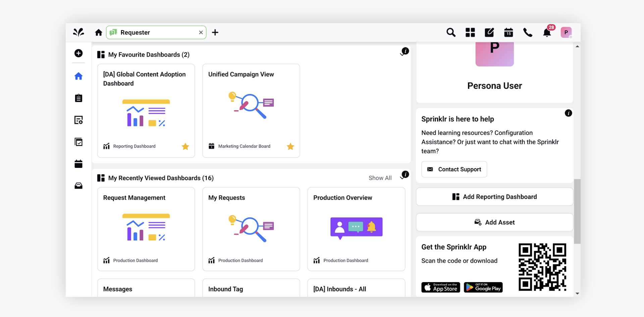This screenshot has height=317, width=644.
Task: Click the My Favourite Dashboards (2) heading
Action: (x=149, y=55)
